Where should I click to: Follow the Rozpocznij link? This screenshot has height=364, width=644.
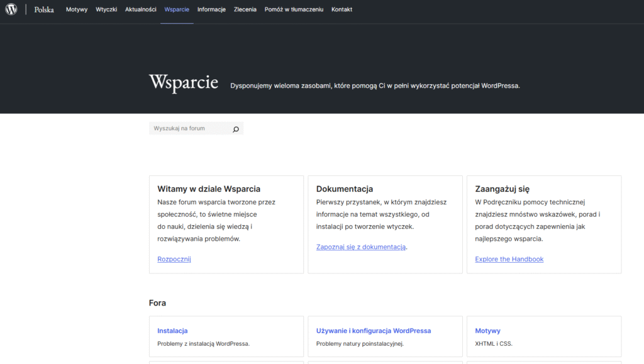174,259
